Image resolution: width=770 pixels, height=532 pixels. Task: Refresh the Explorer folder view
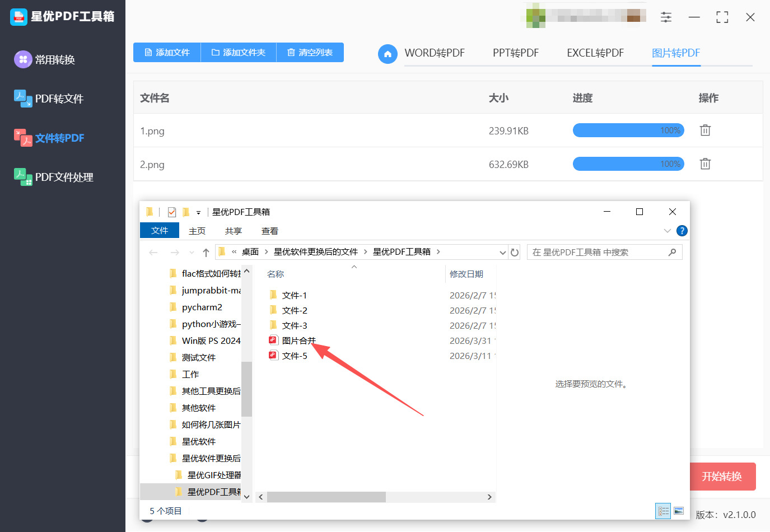(515, 253)
